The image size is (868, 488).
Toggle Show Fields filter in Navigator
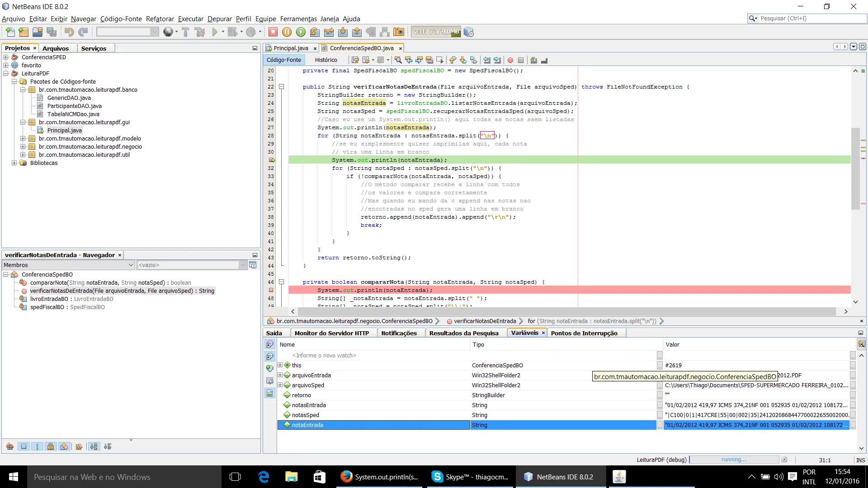[x=24, y=446]
